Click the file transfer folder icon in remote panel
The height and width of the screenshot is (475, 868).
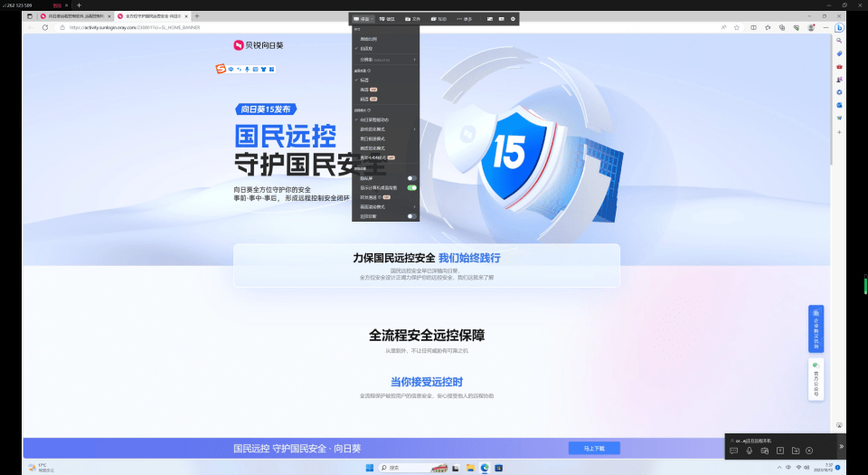(796, 451)
